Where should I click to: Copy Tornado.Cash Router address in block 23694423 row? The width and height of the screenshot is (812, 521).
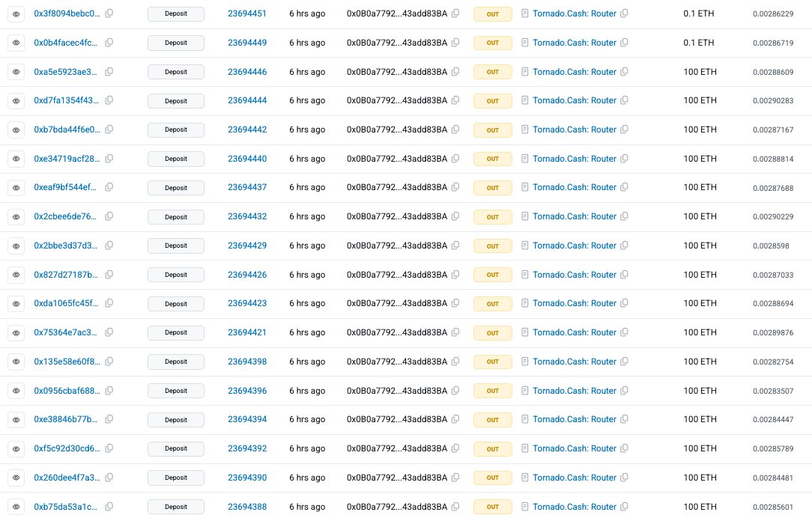625,303
